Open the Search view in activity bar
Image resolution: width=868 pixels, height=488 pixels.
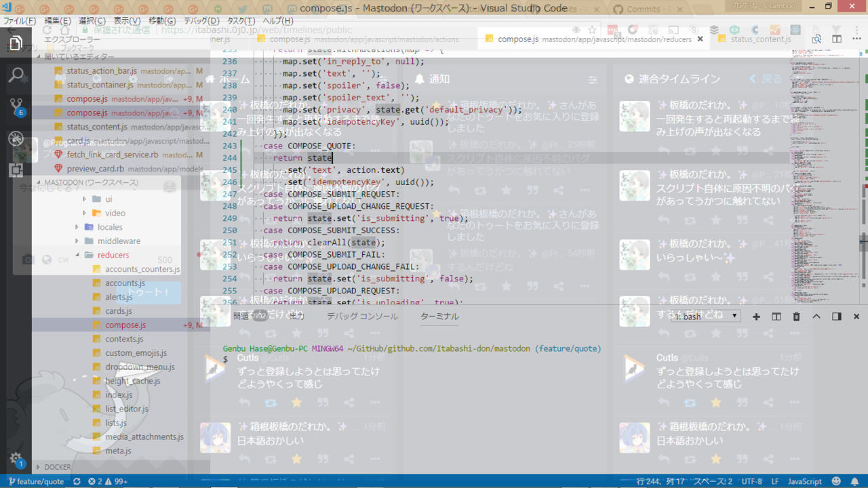click(x=16, y=75)
